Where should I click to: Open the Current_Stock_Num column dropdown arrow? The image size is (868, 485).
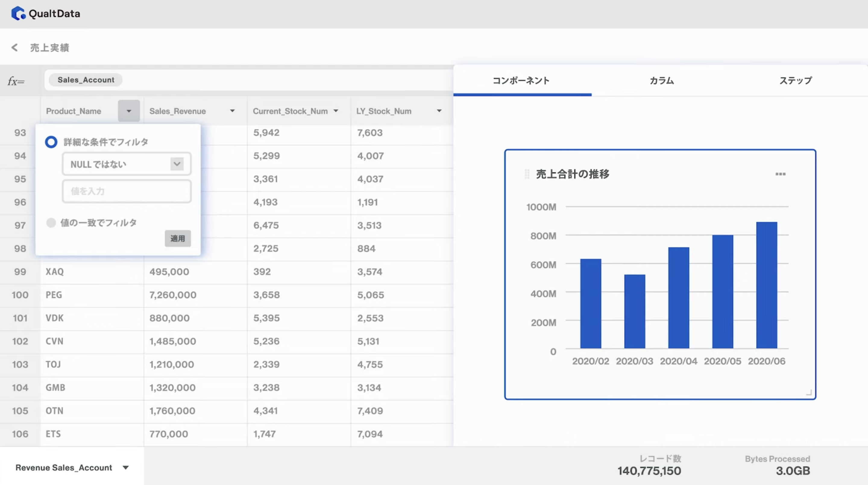click(x=336, y=111)
